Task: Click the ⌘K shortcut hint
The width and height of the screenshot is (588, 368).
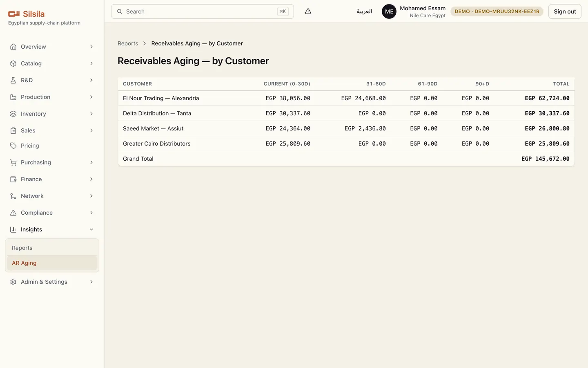Action: pos(283,11)
